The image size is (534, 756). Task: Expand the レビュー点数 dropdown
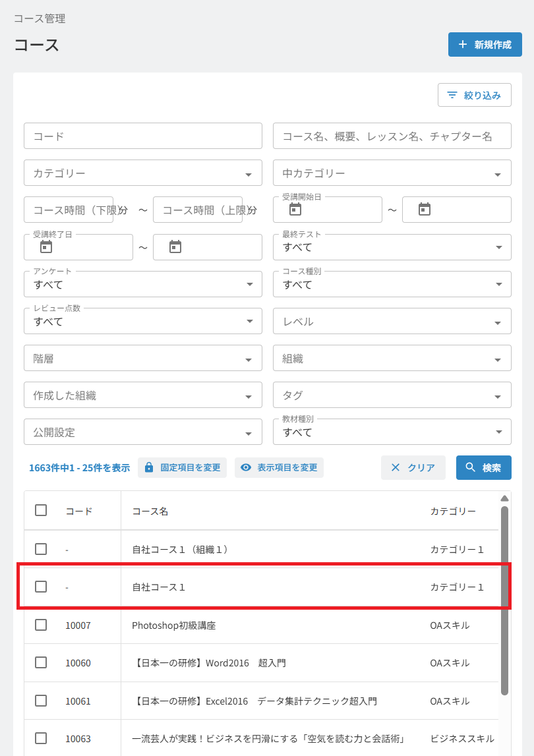143,321
